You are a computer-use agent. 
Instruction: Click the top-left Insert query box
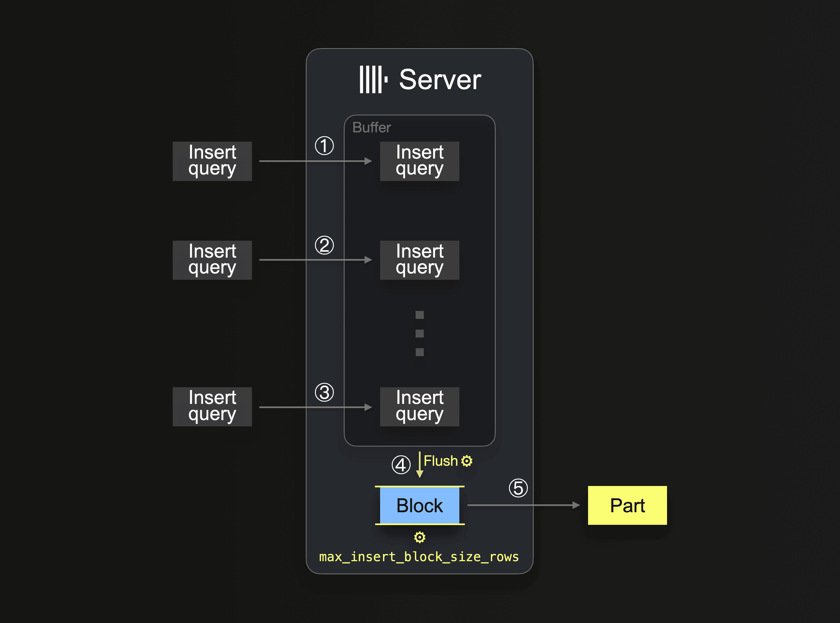click(212, 161)
